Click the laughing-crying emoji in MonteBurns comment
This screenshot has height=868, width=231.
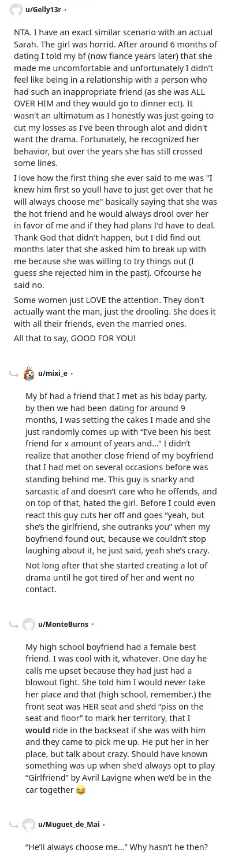80,791
